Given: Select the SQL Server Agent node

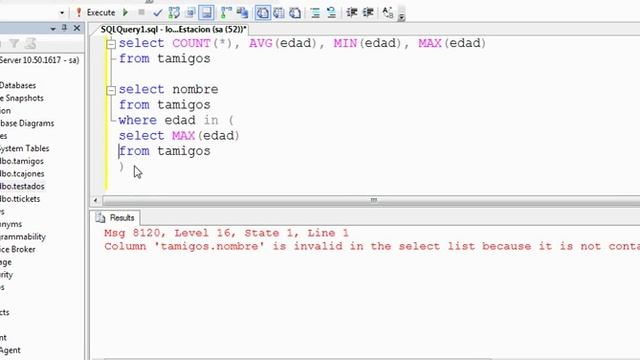Looking at the screenshot, I should point(10,350).
